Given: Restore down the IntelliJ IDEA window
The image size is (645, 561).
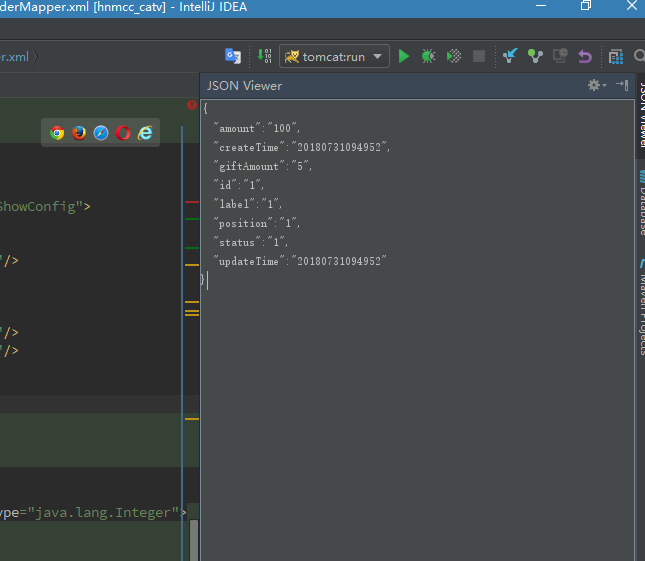Looking at the screenshot, I should (x=586, y=5).
